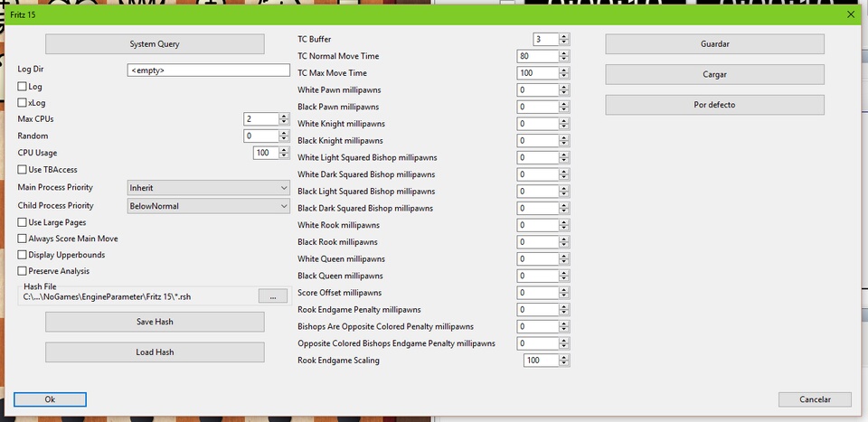This screenshot has width=868, height=422.
Task: Click White Light Squared Bishop millipawns field
Action: pyautogui.click(x=537, y=157)
